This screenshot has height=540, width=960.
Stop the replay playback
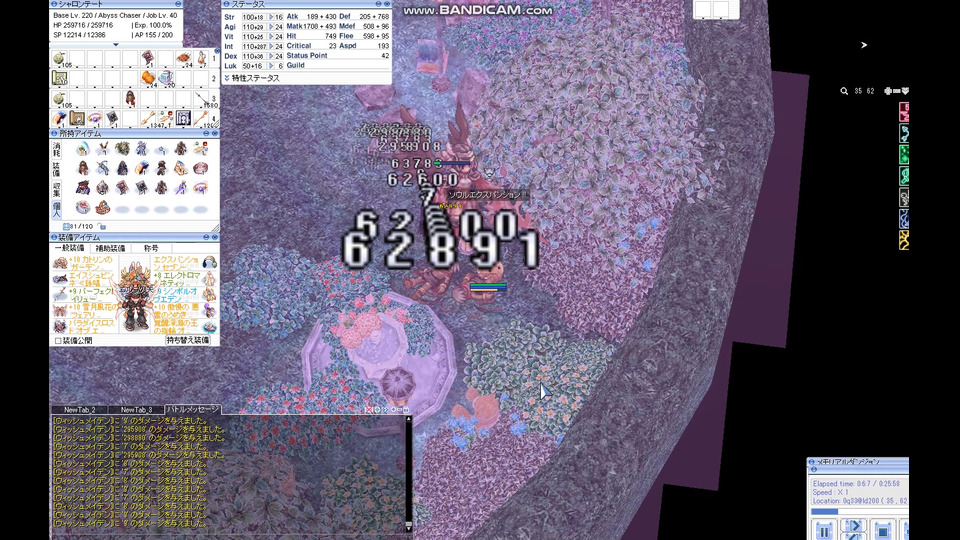(882, 531)
